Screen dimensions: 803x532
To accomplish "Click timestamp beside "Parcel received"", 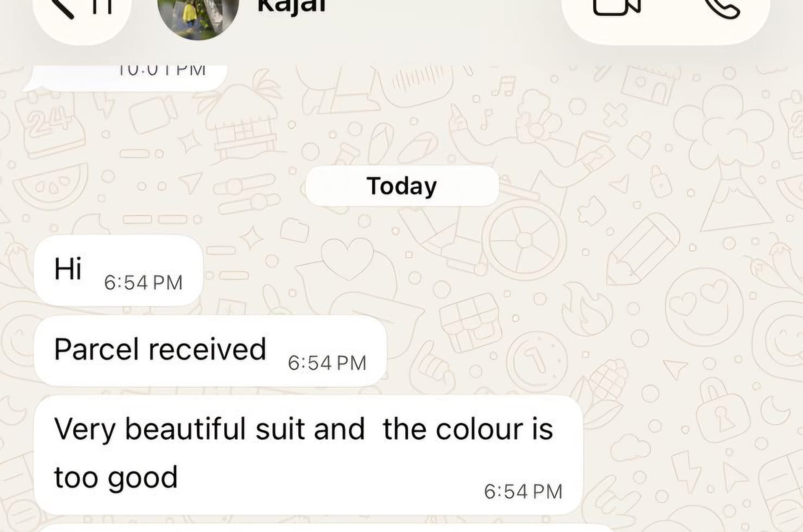I will pos(327,362).
